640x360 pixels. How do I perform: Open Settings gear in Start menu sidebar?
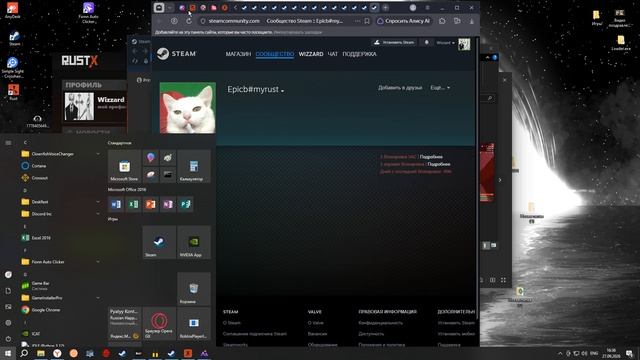click(x=8, y=322)
